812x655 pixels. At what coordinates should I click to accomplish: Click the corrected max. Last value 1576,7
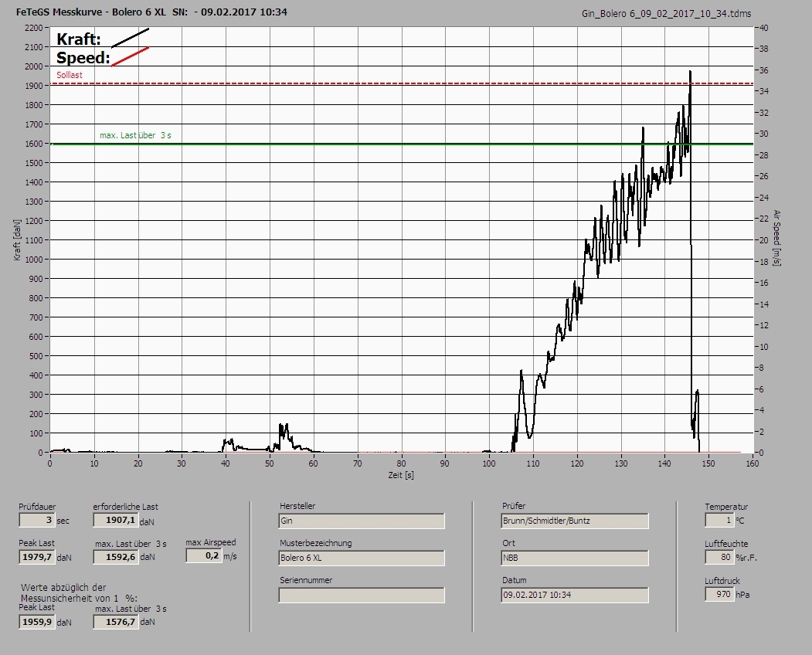tap(115, 621)
